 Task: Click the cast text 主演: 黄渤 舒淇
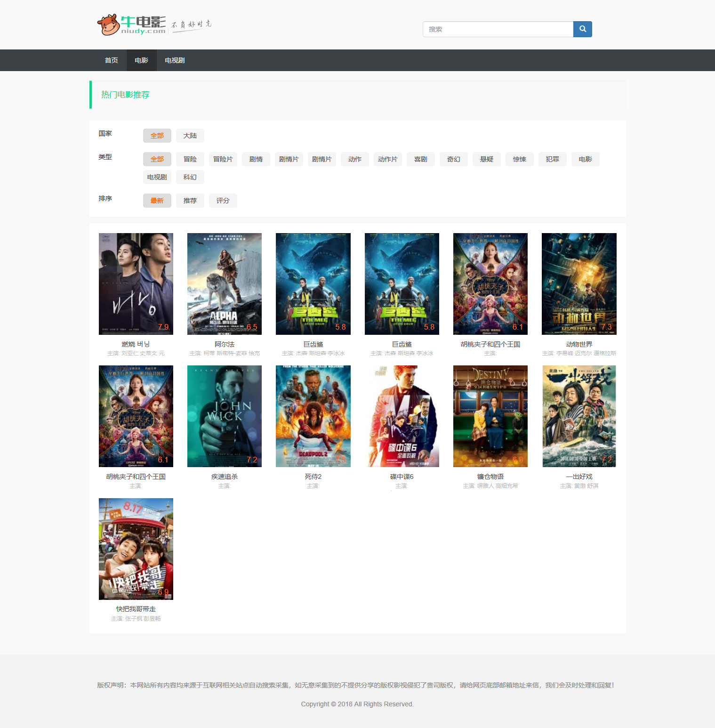(579, 485)
